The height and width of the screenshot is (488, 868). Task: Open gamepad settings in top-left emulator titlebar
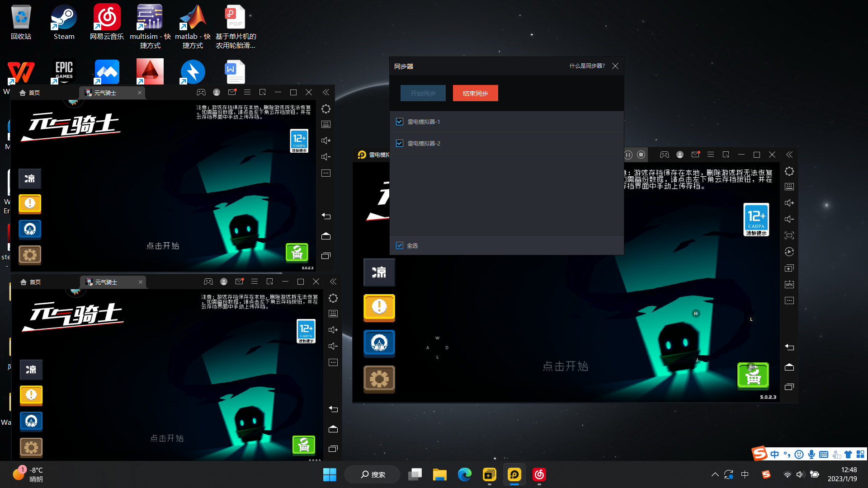point(201,92)
